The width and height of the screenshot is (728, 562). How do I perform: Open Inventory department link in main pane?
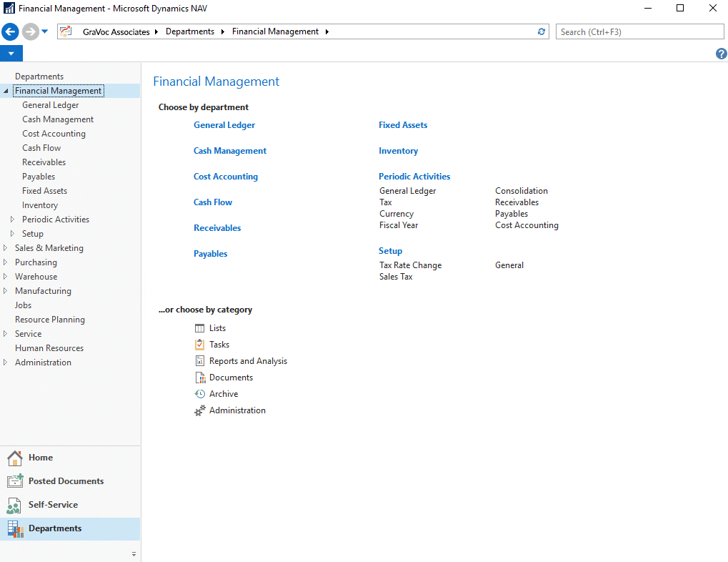399,151
